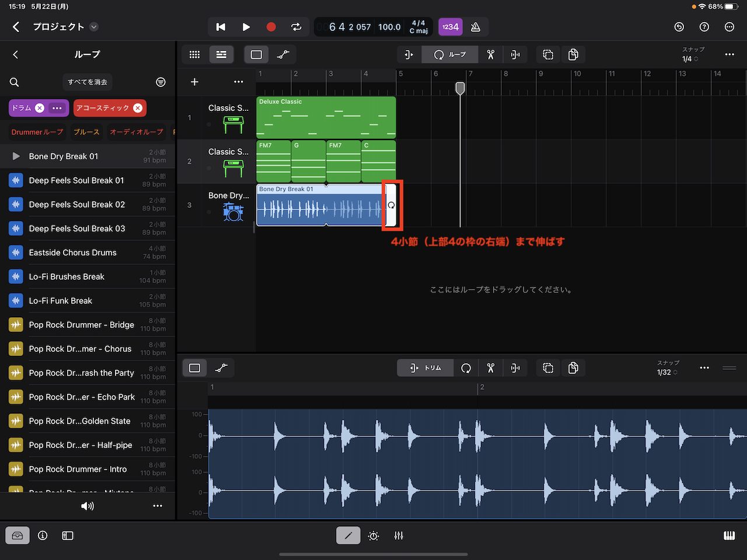Select the region view button in editor toolbar

(x=195, y=367)
